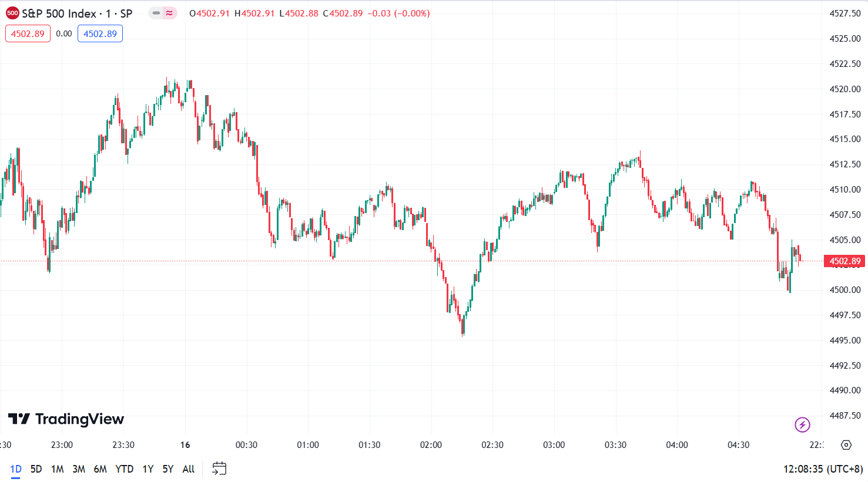Viewport: 868px width, 482px height.
Task: Click the TradingView logo on the chart
Action: [x=66, y=419]
